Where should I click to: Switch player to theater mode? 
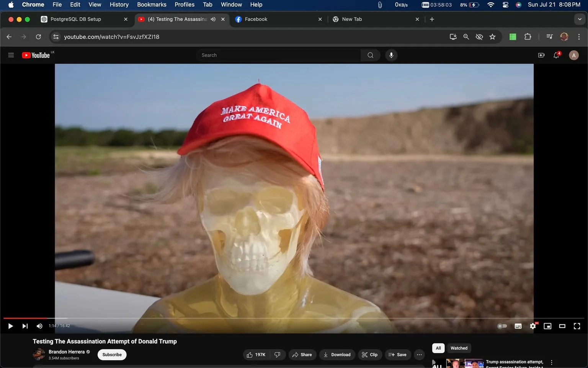point(562,326)
